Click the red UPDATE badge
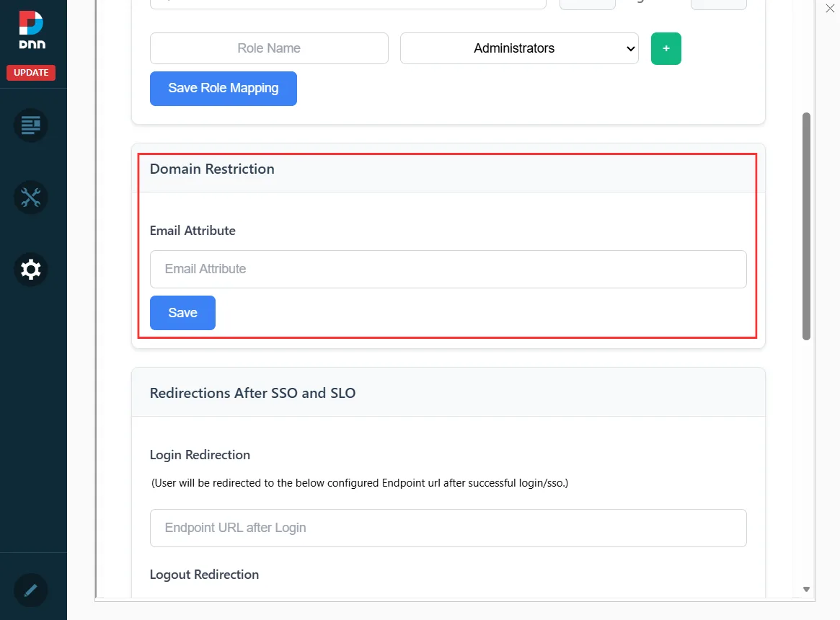This screenshot has width=840, height=620. coord(31,72)
